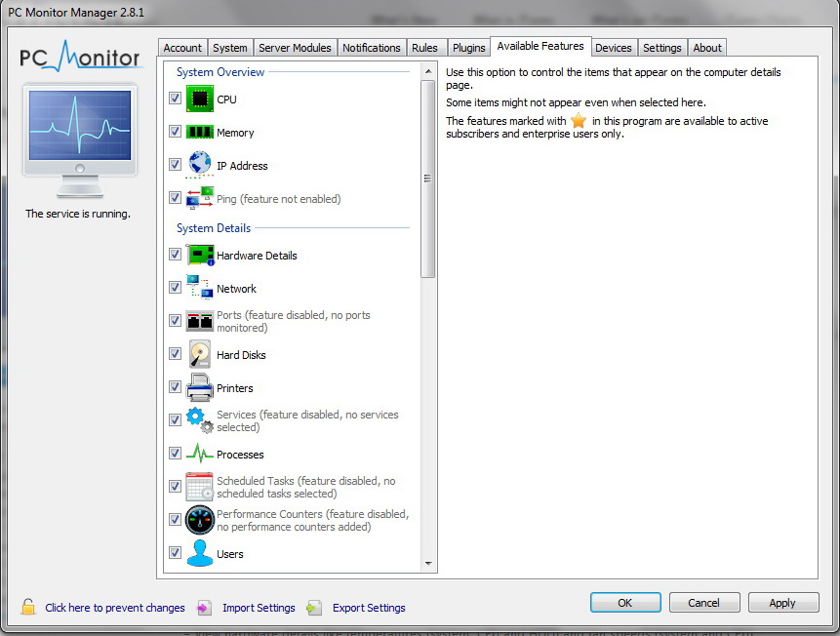Image resolution: width=840 pixels, height=636 pixels.
Task: Click the IP Address globe icon
Action: (x=200, y=165)
